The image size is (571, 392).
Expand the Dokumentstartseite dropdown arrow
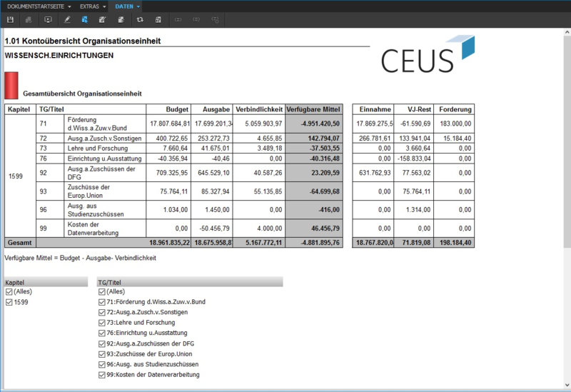(x=70, y=6)
